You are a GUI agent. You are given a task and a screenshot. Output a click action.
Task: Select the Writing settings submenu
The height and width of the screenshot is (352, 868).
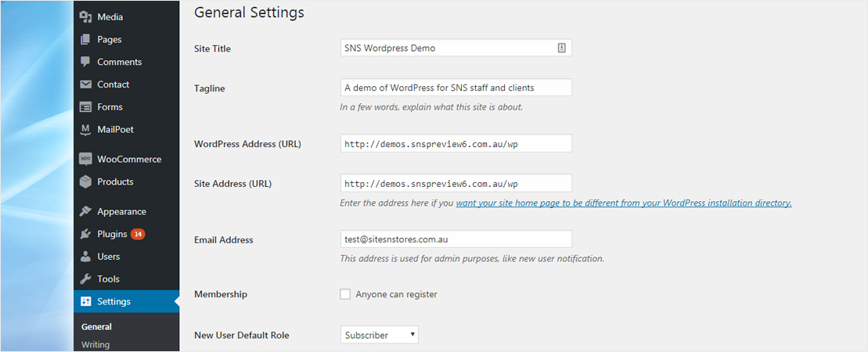(x=95, y=344)
